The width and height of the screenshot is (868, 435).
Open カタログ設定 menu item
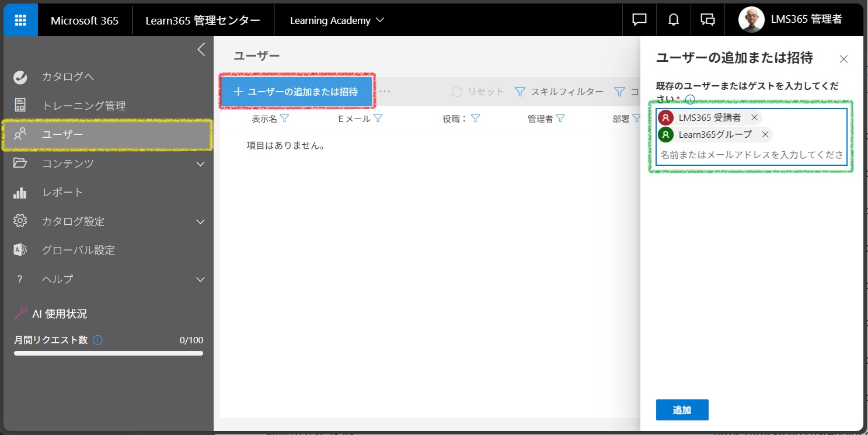point(73,222)
